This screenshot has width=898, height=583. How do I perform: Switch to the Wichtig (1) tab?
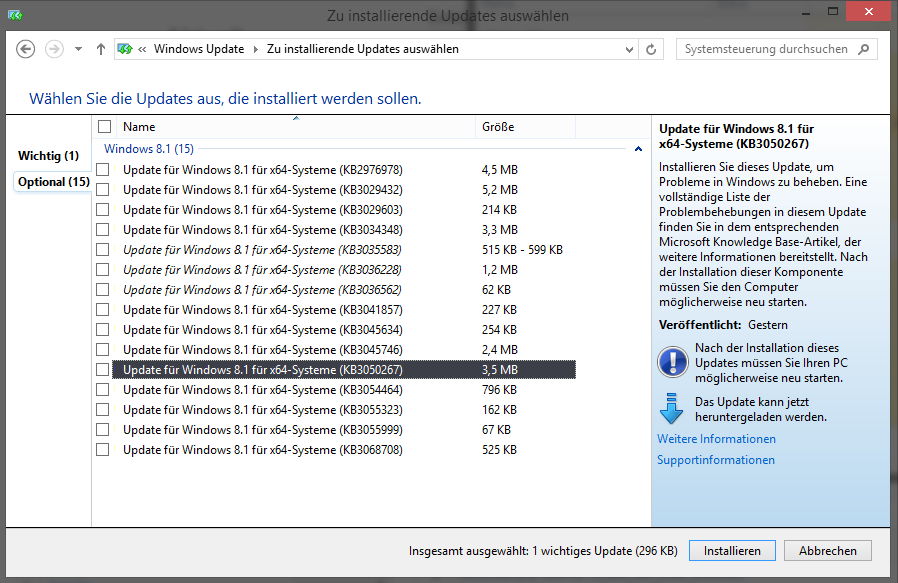pyautogui.click(x=48, y=156)
